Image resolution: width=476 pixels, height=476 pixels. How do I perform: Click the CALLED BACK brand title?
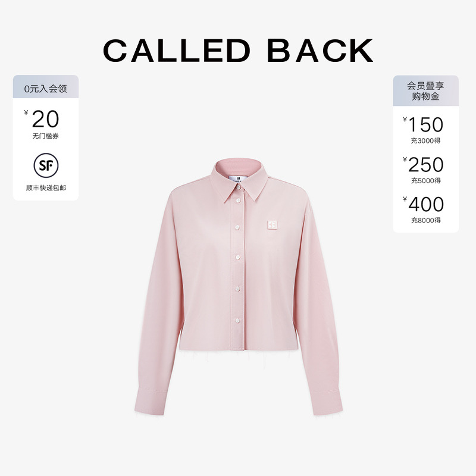click(x=238, y=51)
